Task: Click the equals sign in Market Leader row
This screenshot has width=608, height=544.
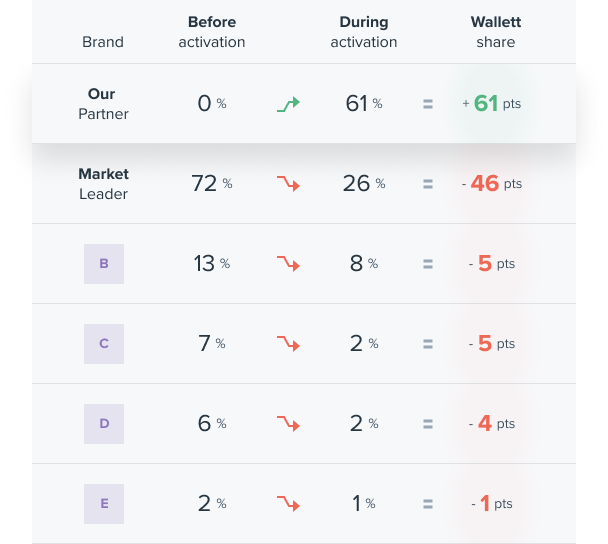Action: click(x=428, y=184)
